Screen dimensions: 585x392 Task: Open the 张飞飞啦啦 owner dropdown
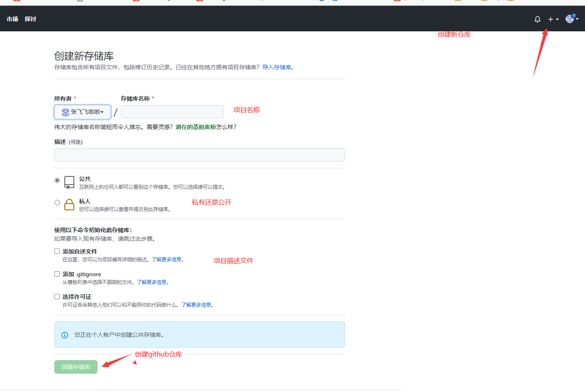point(82,112)
